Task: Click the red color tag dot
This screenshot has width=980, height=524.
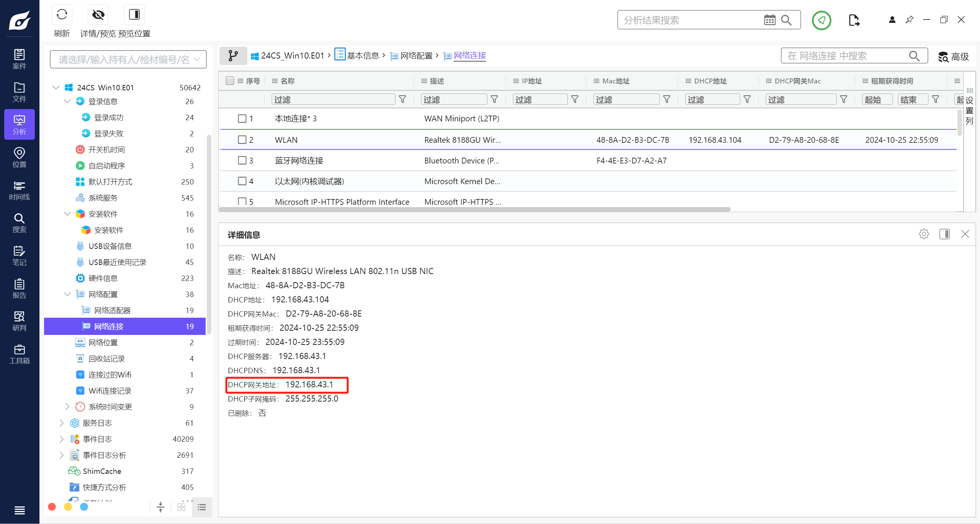Action: [x=52, y=507]
